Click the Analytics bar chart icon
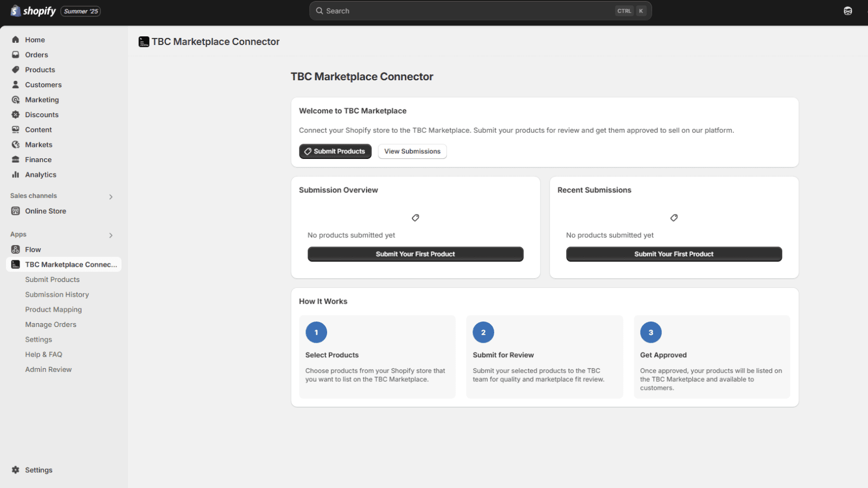868x488 pixels. click(x=16, y=175)
